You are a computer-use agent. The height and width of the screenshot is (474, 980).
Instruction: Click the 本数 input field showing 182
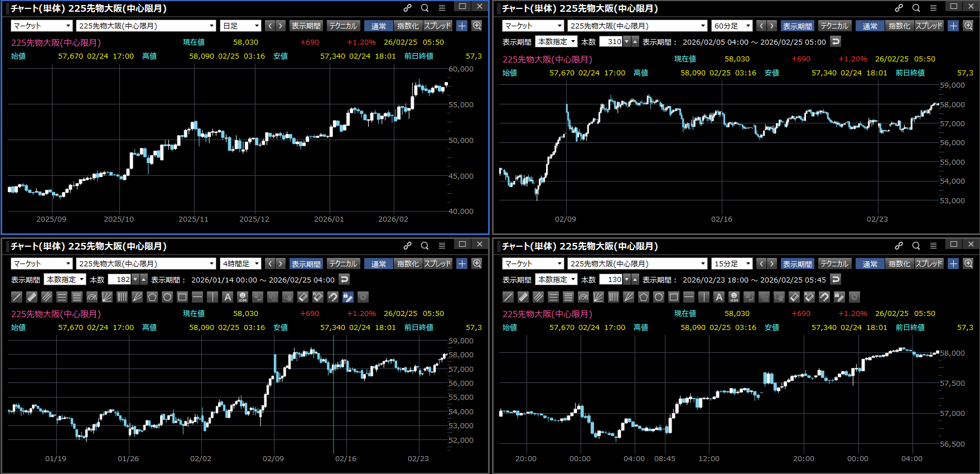(119, 279)
